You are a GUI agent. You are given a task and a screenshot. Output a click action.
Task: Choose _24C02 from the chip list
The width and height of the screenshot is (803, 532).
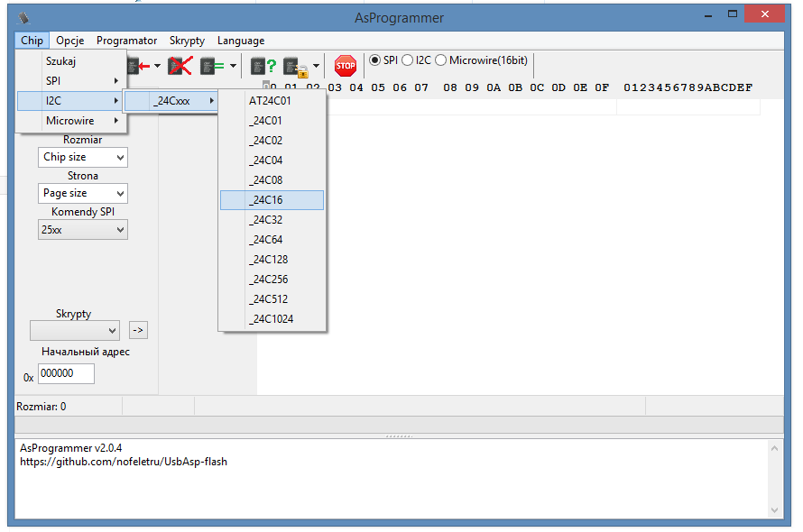(272, 141)
